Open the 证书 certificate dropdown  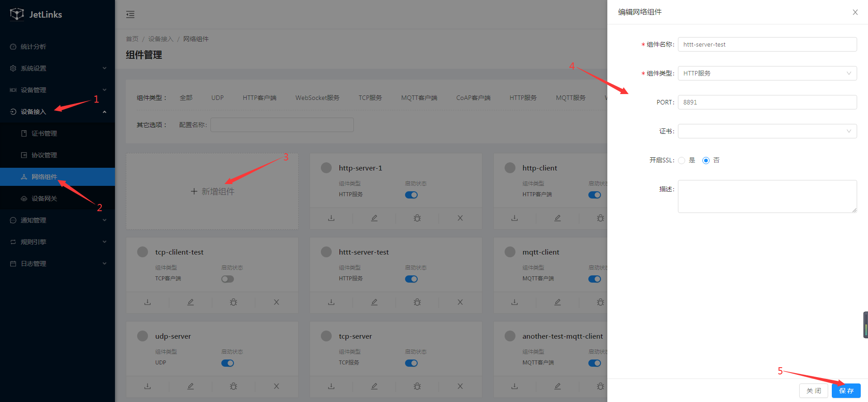[x=767, y=131]
